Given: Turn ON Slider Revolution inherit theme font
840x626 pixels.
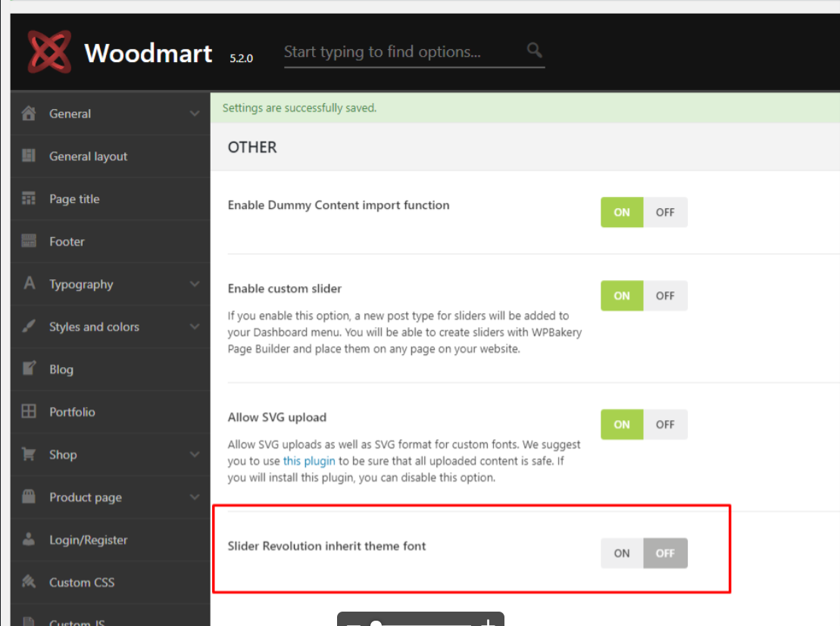Looking at the screenshot, I should tap(622, 553).
